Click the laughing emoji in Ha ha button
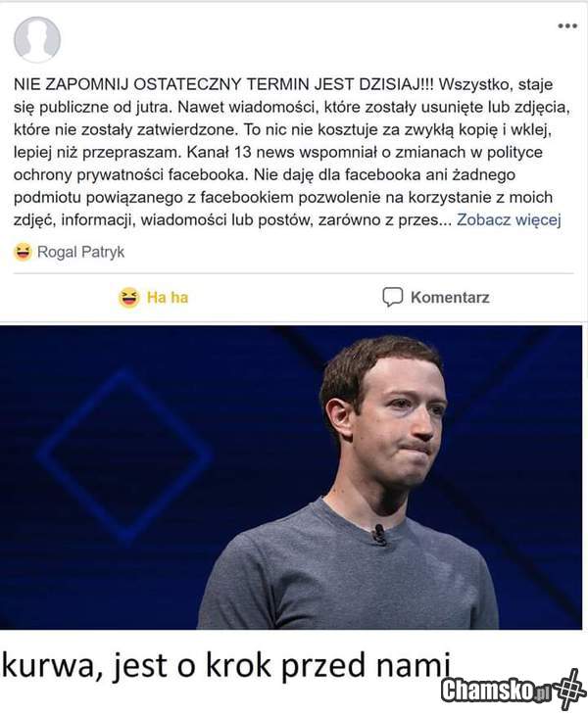The height and width of the screenshot is (717, 588). tap(129, 298)
